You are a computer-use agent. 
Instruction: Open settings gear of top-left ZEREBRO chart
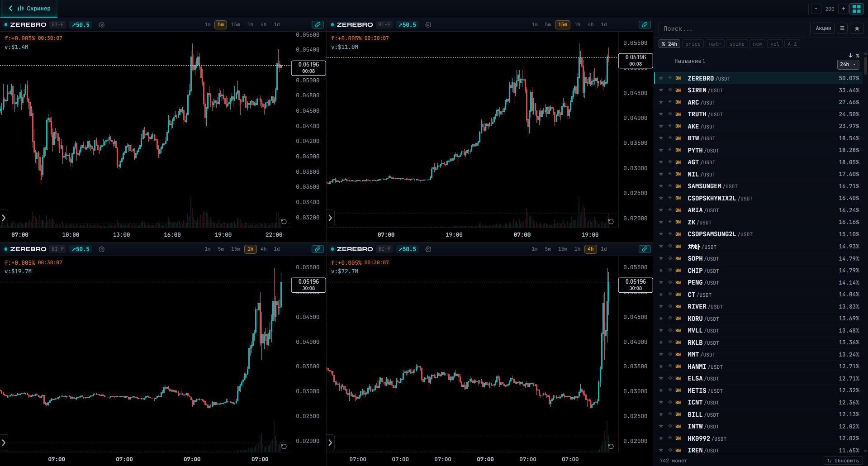[102, 25]
